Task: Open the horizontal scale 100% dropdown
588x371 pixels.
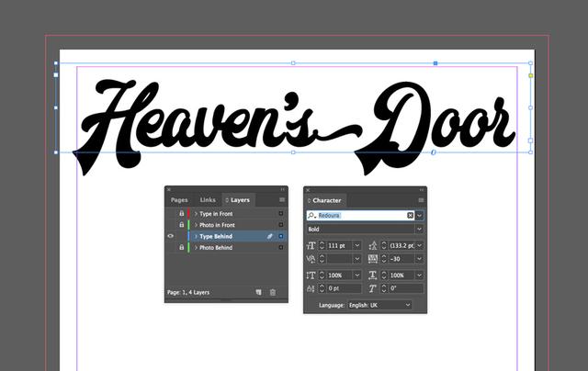Action: point(419,275)
